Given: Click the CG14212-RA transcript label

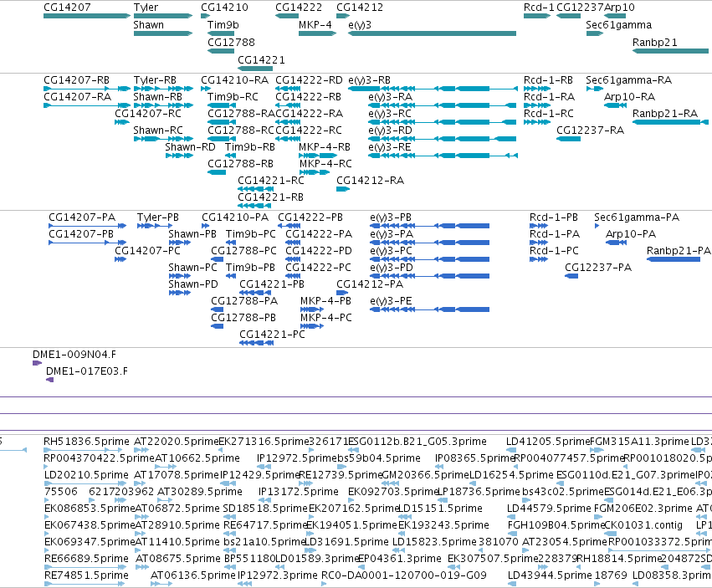Looking at the screenshot, I should point(370,181).
